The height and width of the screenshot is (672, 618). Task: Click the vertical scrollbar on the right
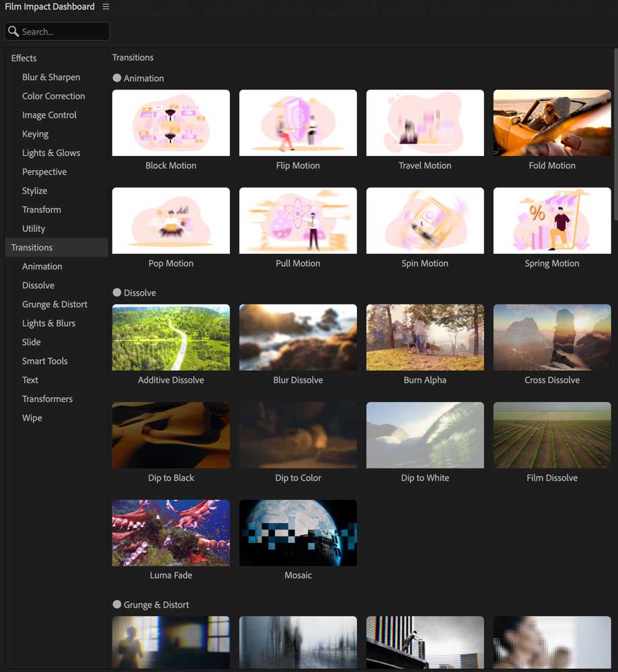pyautogui.click(x=615, y=134)
